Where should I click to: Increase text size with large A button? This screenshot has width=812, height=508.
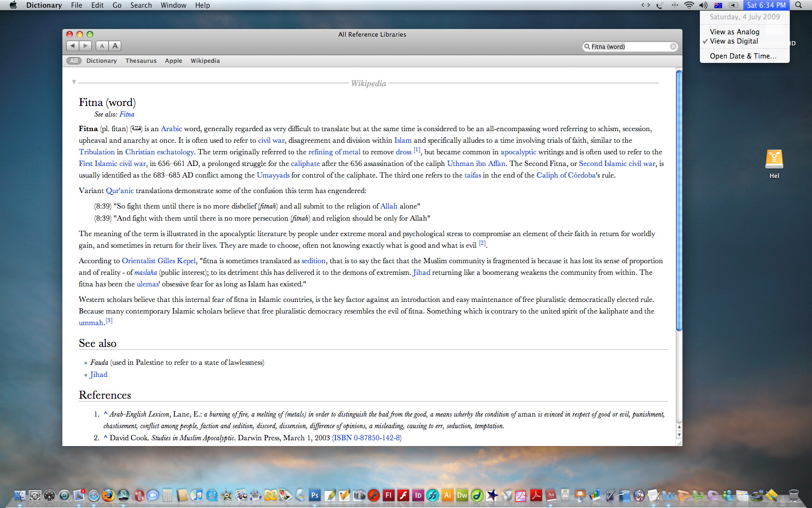[115, 46]
